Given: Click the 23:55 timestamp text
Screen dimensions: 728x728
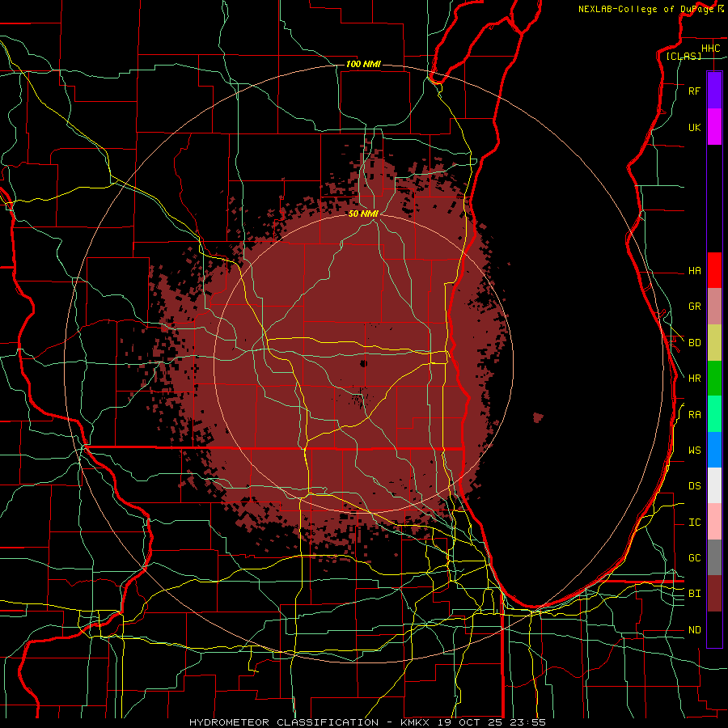Looking at the screenshot, I should point(530,722).
